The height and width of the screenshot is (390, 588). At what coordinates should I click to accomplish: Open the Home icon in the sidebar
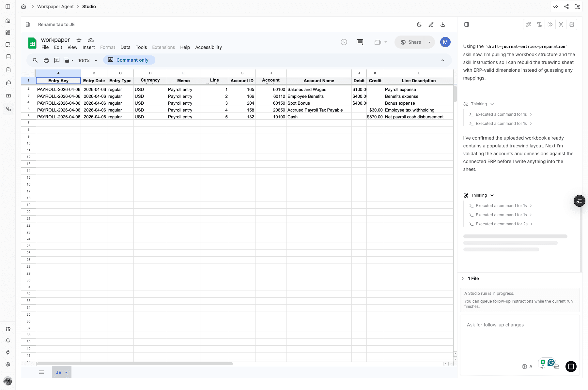click(x=8, y=21)
